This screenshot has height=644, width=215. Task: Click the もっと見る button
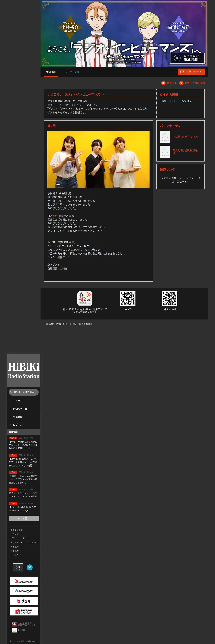point(24,518)
